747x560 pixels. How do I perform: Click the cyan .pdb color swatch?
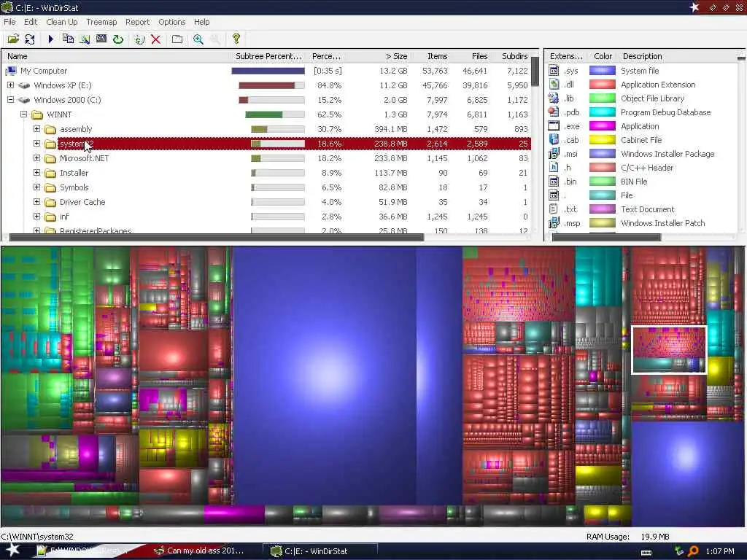602,112
